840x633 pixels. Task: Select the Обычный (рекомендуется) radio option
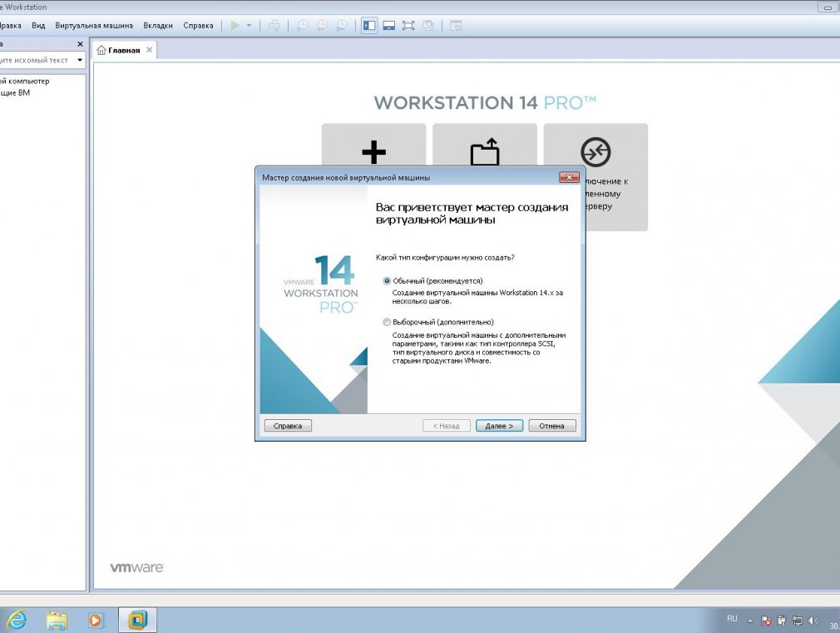[386, 281]
